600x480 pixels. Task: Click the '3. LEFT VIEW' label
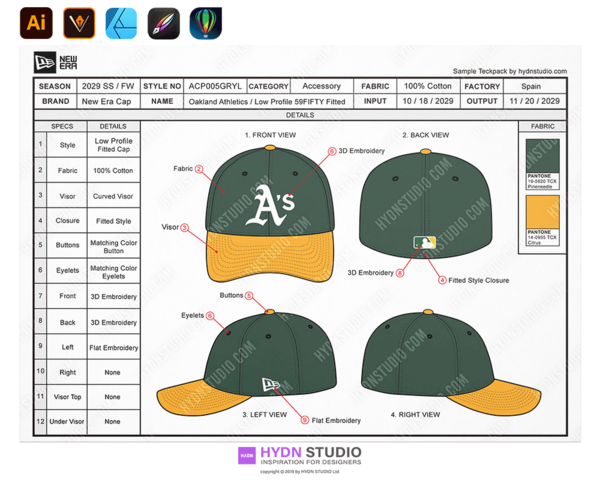[x=264, y=415]
